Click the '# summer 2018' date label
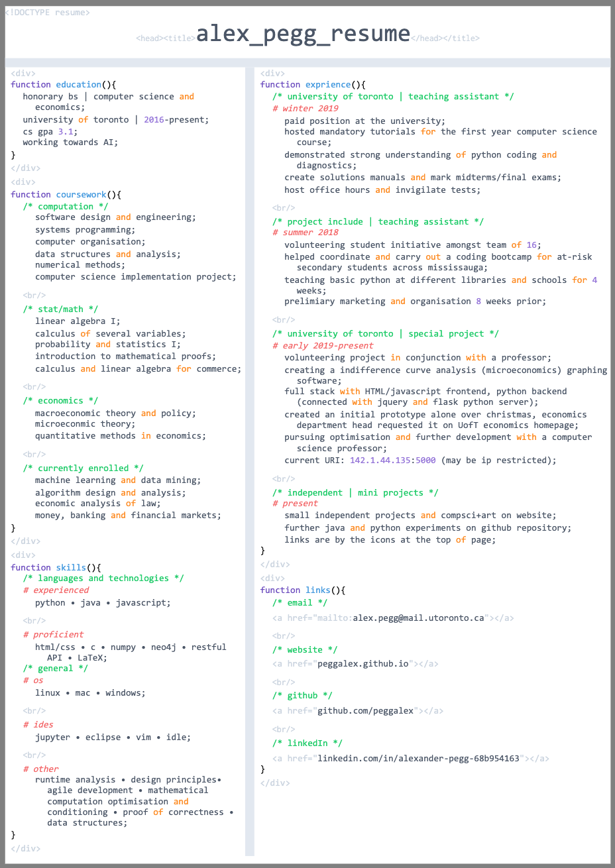Image resolution: width=615 pixels, height=868 pixels. [x=306, y=233]
